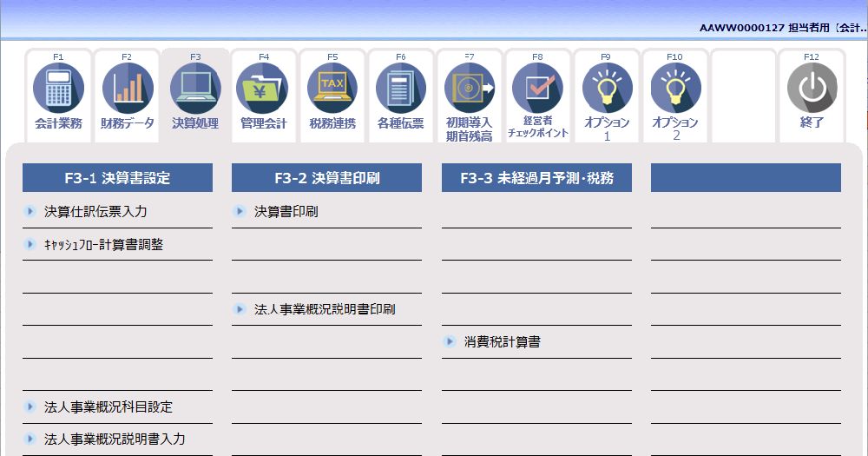Viewport: 868px width, 456px height.
Task: Open the F9 オプション1 lightbulb icon
Action: (x=607, y=88)
